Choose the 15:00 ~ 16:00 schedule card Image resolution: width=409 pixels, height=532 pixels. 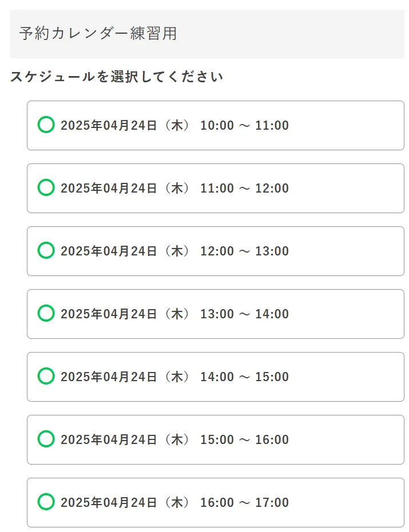point(215,439)
